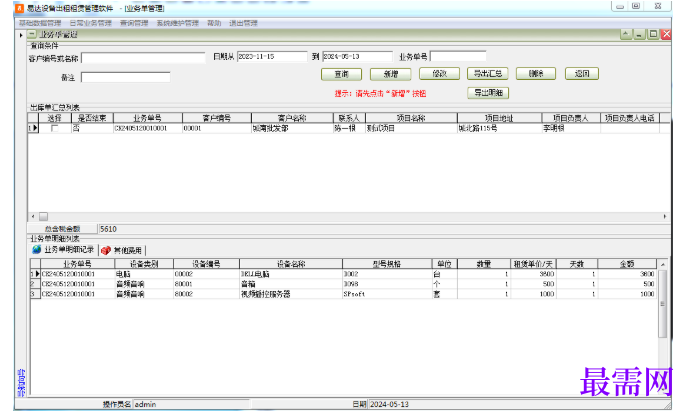Viewport: 692px width, 413px height.
Task: Toggle the 选择 checkbox for customer 00001
Action: coord(55,128)
